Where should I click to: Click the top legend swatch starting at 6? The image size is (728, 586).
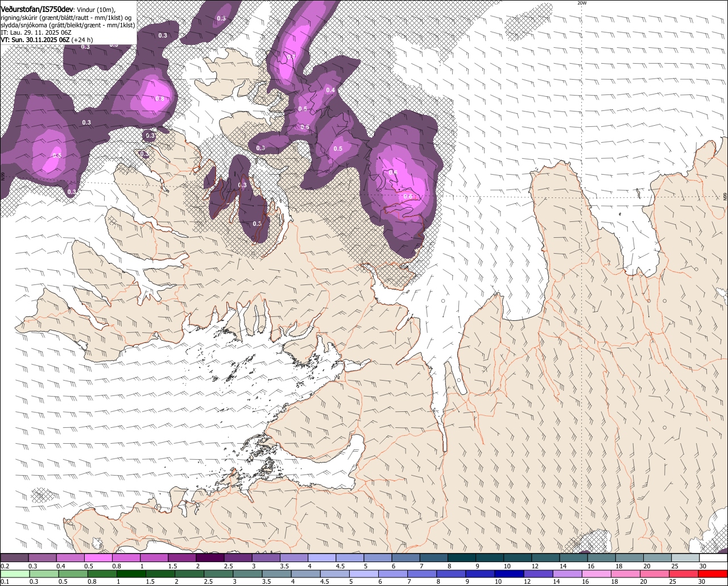[406, 558]
